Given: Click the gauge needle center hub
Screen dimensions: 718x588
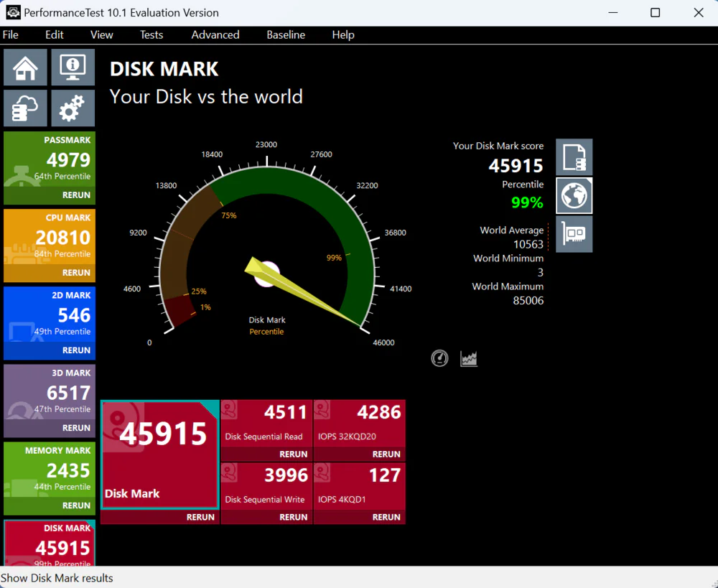Looking at the screenshot, I should point(266,274).
